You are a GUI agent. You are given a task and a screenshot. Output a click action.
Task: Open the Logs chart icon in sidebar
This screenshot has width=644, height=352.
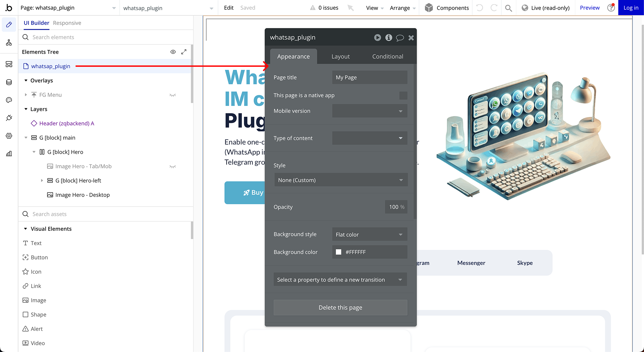9,154
